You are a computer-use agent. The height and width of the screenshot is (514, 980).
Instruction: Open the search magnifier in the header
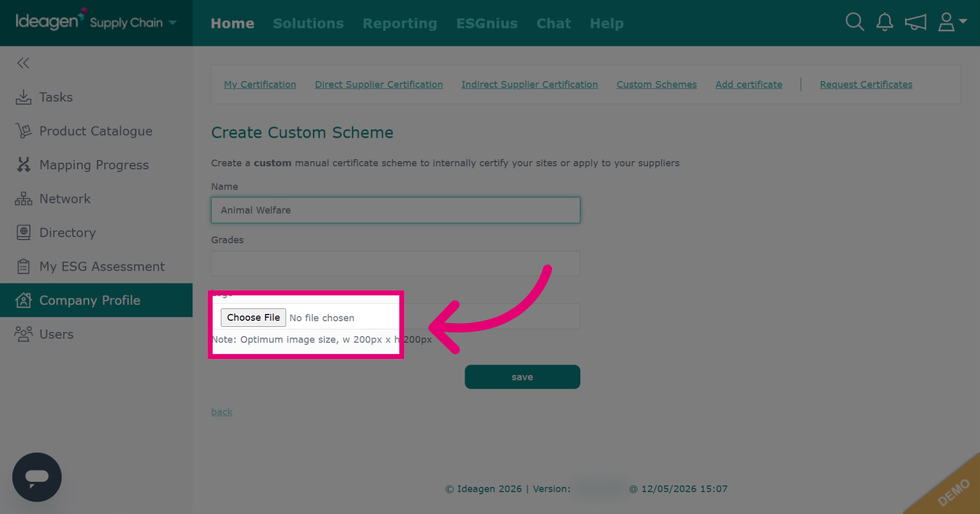(x=854, y=22)
